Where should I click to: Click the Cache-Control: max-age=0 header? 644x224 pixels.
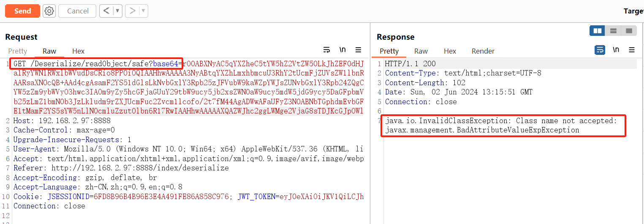[64, 130]
